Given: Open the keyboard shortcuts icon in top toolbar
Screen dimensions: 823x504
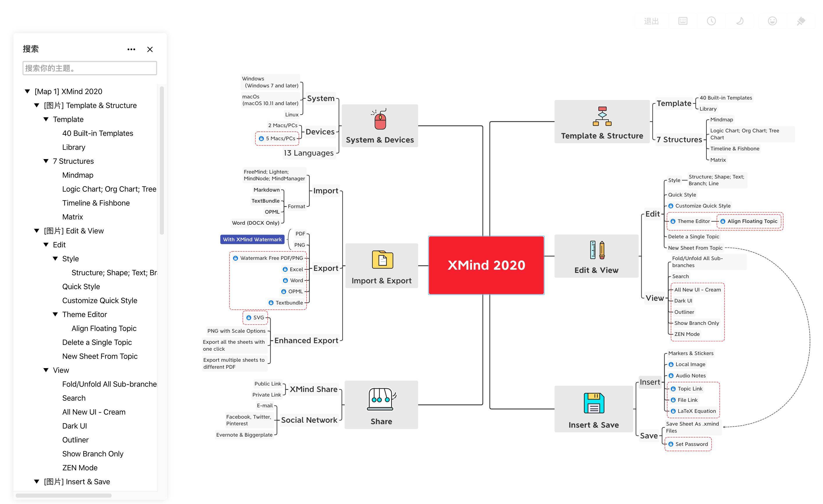Looking at the screenshot, I should point(682,21).
